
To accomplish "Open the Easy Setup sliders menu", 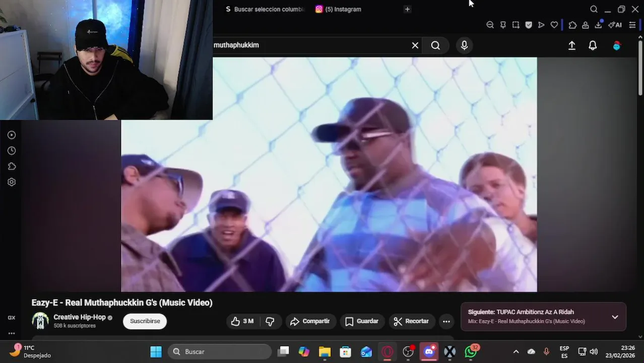I will [632, 25].
